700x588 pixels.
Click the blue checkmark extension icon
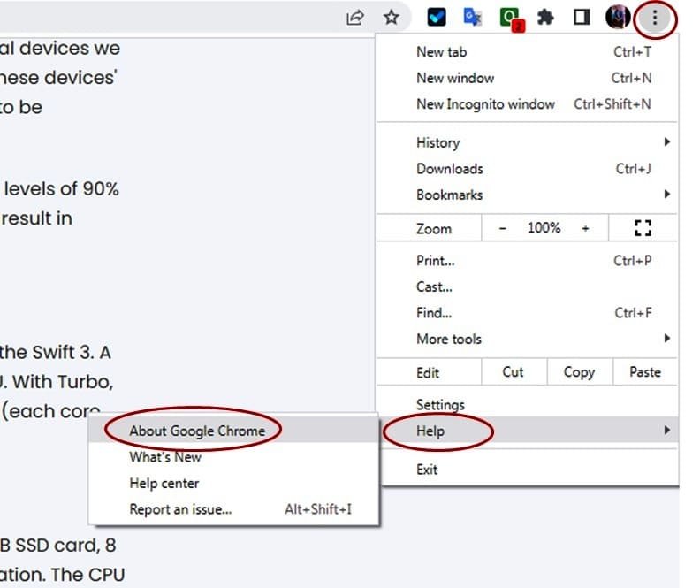click(x=437, y=17)
